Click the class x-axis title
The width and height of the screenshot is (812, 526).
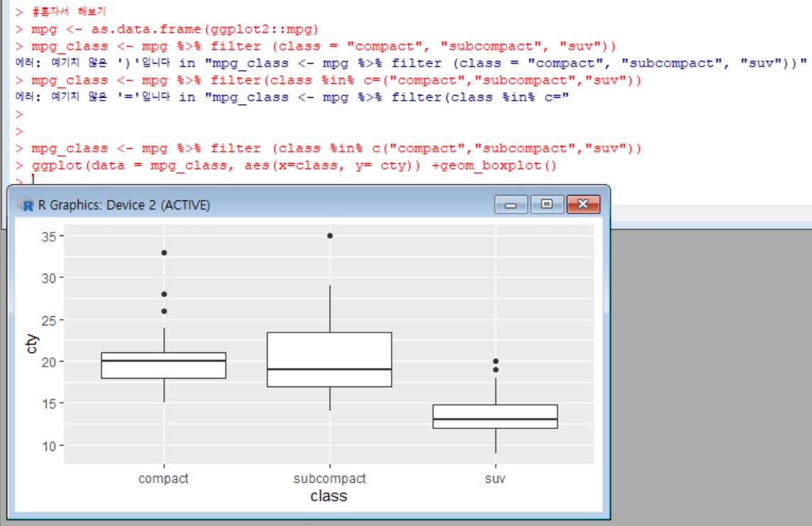coord(329,496)
